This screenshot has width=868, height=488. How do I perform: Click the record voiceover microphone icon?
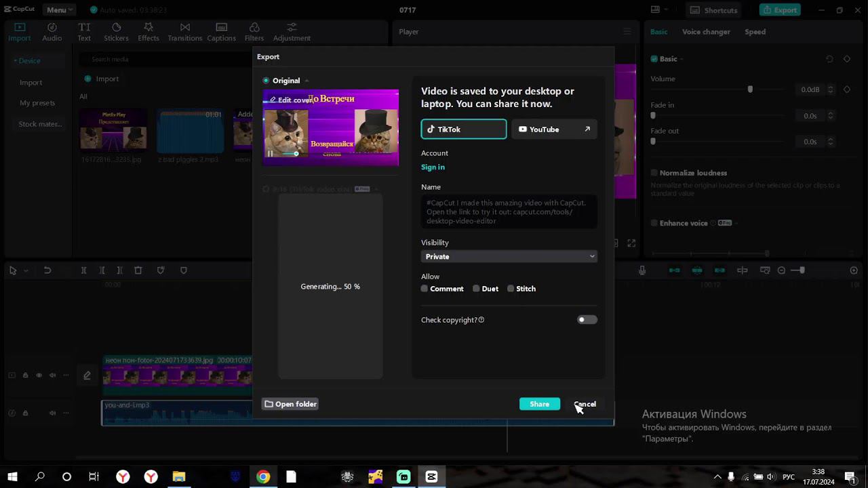(642, 270)
